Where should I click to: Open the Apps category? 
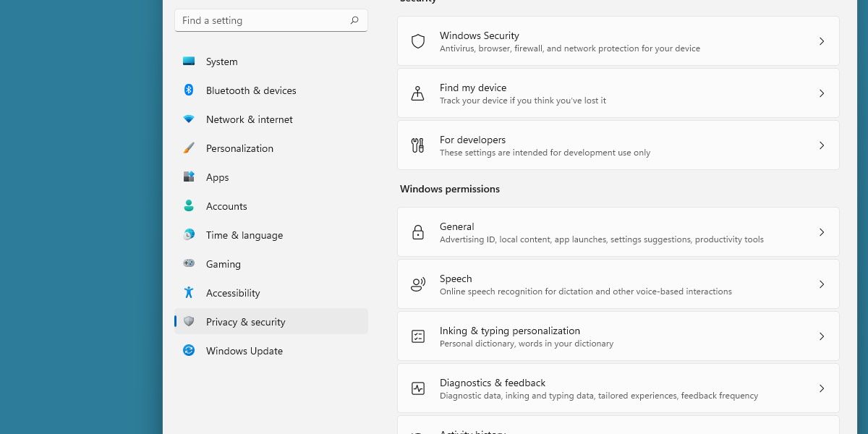click(x=271, y=177)
